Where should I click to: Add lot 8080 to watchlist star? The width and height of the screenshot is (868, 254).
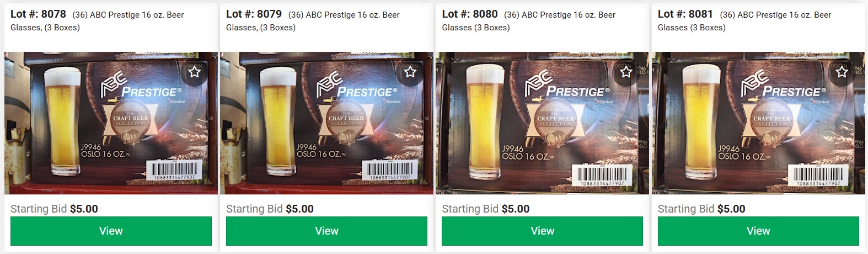point(626,72)
